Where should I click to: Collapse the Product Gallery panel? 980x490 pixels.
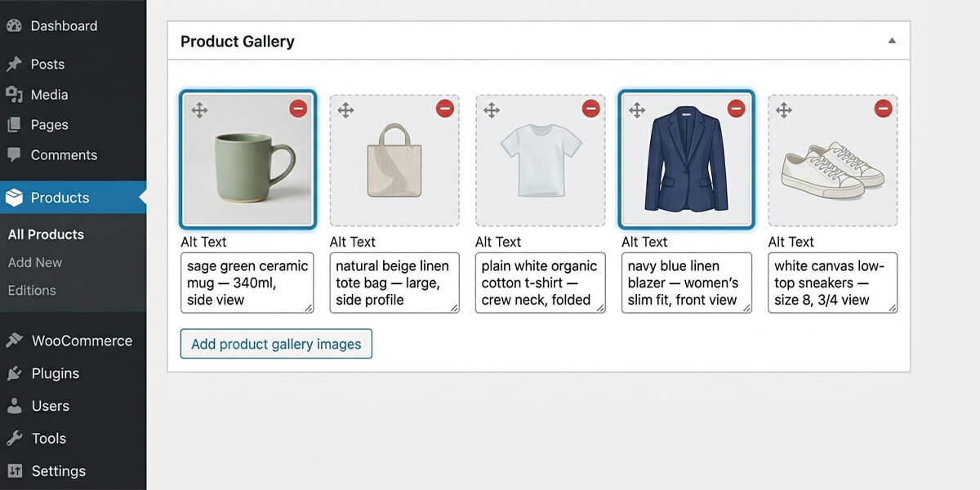coord(892,41)
